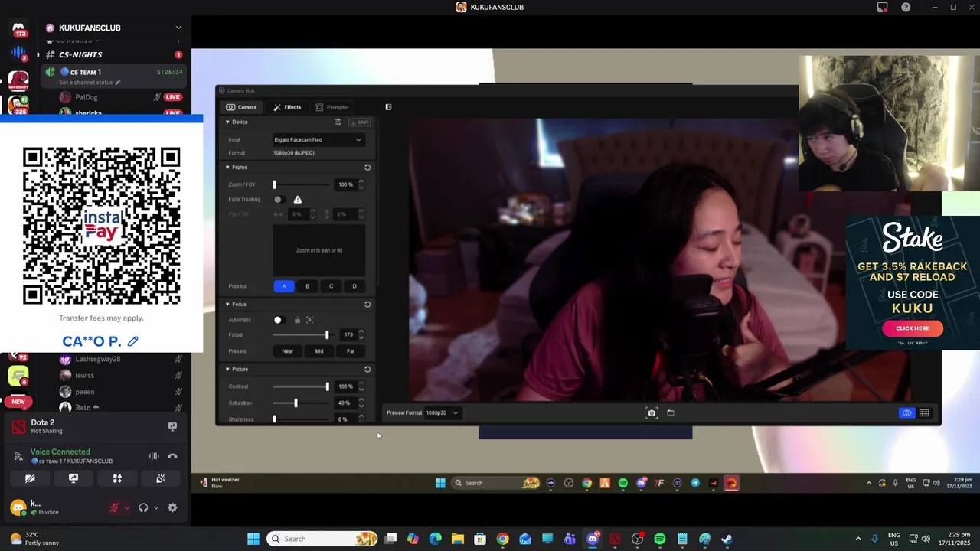
Task: Disconnect from voice call
Action: click(x=172, y=456)
